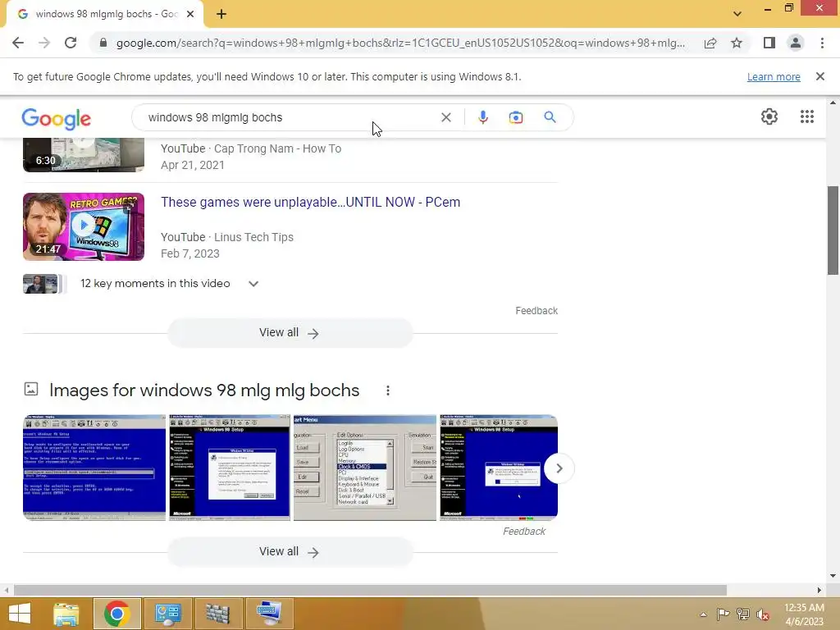Image resolution: width=840 pixels, height=630 pixels.
Task: Click the browser forward arrow
Action: pos(44,43)
